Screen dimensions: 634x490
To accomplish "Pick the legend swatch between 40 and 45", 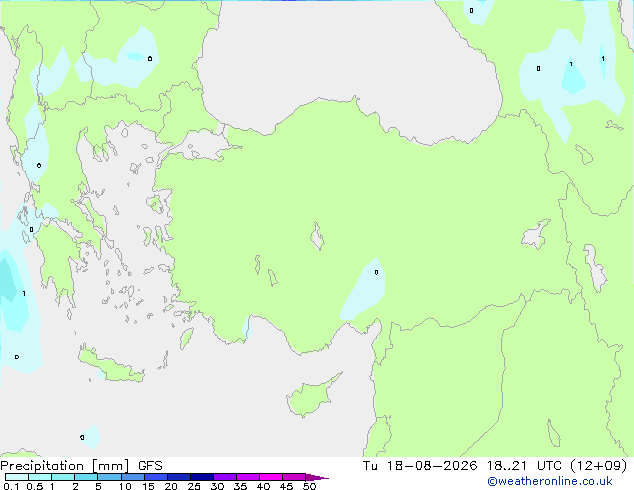I will [271, 477].
